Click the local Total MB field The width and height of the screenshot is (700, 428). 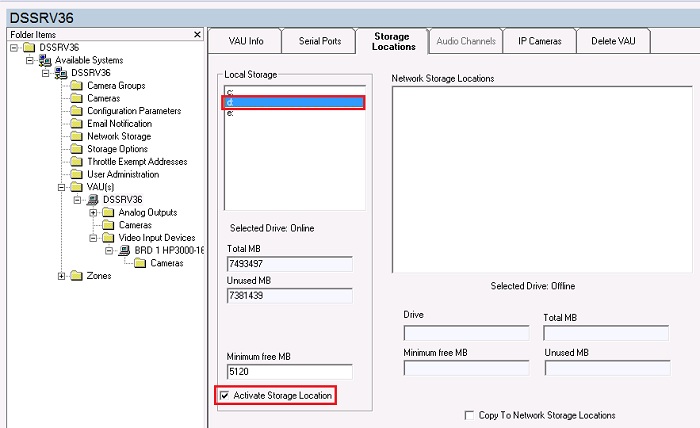click(289, 264)
